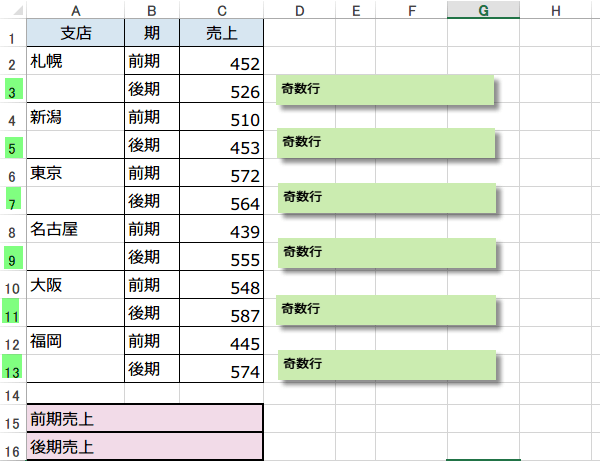Click the 奇数行 shape beside row 13
The image size is (600, 461).
[x=386, y=365]
